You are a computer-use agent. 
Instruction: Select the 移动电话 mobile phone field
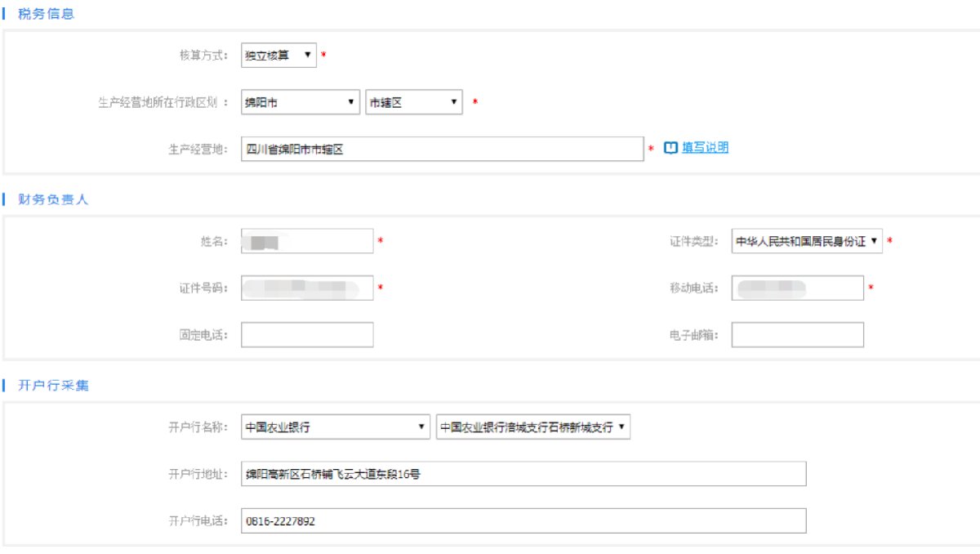[x=796, y=288]
